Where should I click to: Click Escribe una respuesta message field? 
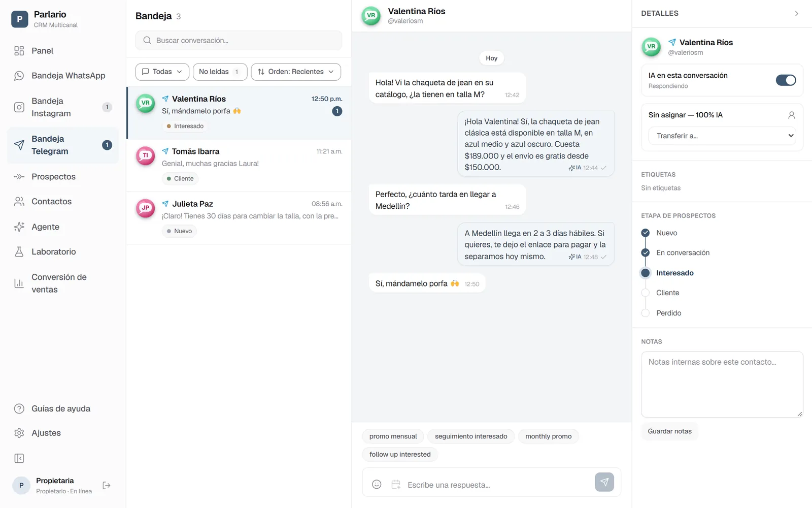click(497, 485)
